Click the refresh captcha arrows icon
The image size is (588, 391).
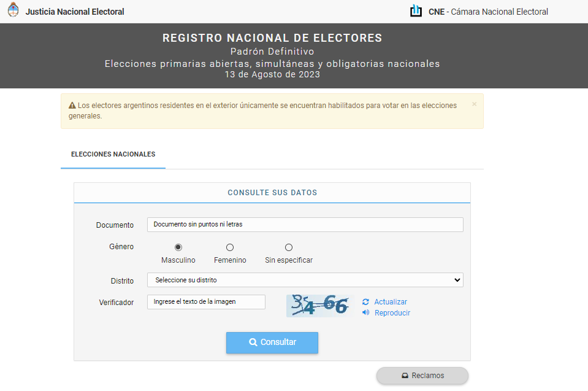pos(365,302)
